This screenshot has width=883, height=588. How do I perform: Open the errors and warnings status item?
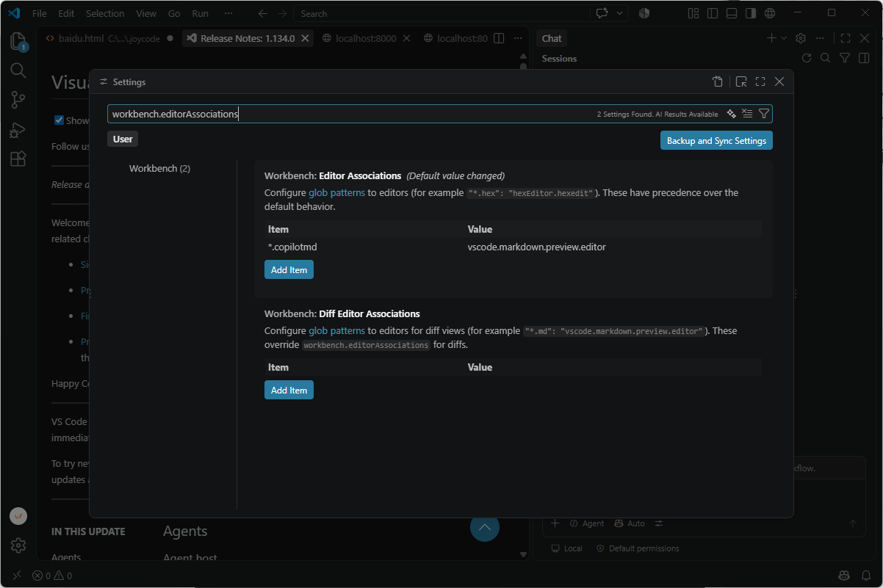[53, 576]
